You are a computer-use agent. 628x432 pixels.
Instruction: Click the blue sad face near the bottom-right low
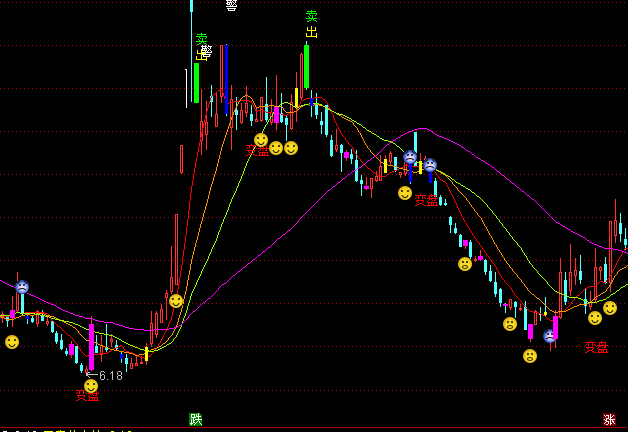click(x=550, y=336)
